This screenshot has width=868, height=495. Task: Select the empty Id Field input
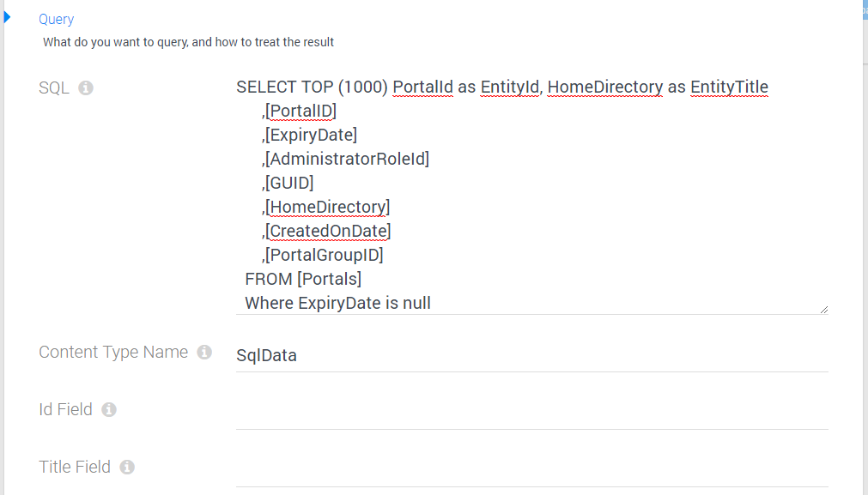pos(532,414)
